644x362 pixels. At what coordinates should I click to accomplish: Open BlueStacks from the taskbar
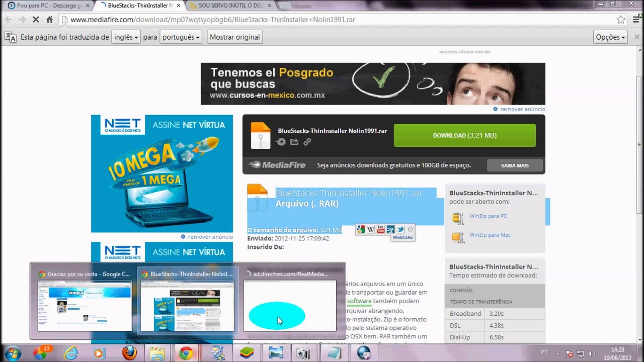[x=247, y=353]
